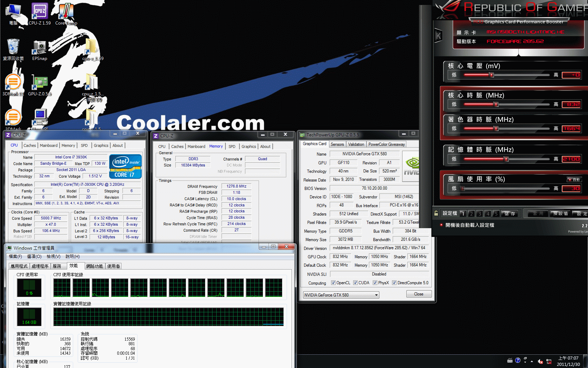Toggle the PhysX checkbox in GPU-Z

[x=375, y=283]
